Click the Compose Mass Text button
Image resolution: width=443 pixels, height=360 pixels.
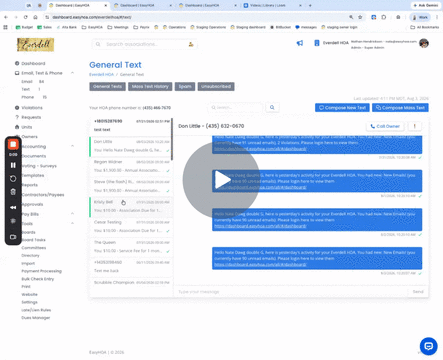[x=400, y=108]
